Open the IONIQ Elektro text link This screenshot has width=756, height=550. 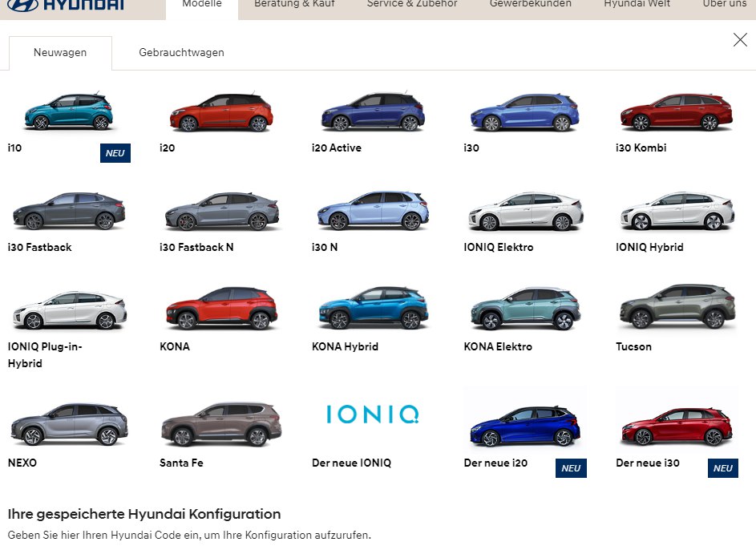point(499,247)
